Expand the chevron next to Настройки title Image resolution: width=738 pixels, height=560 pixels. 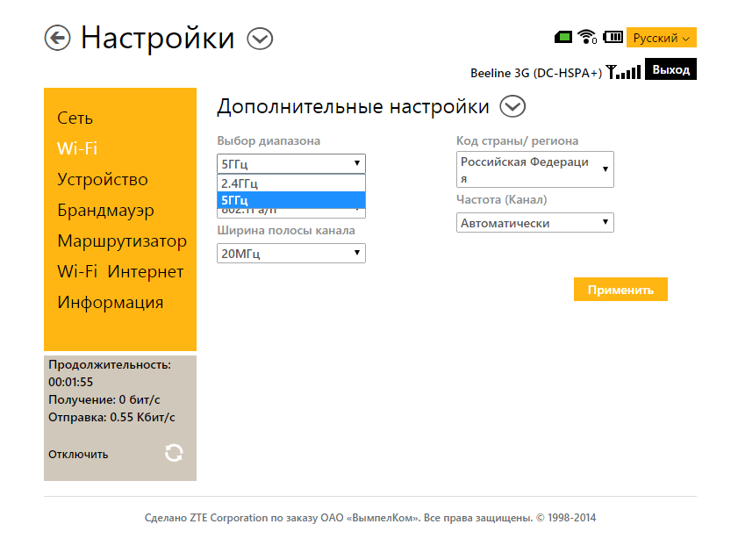pos(260,39)
